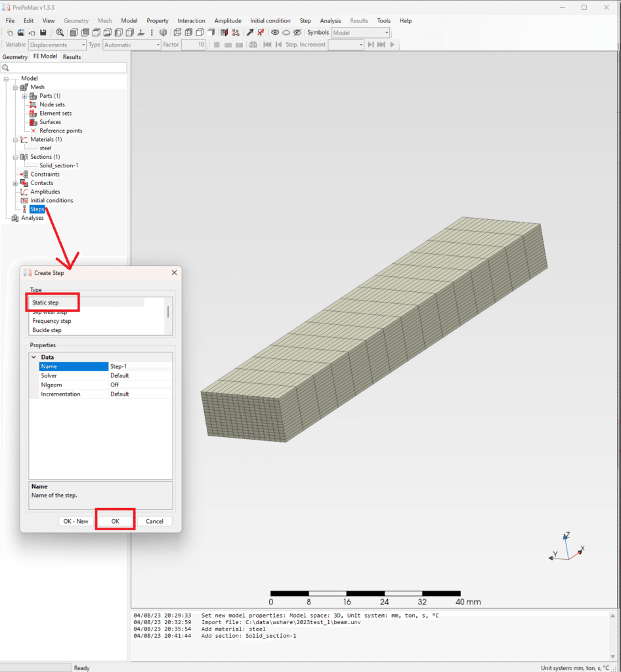Click the invert visible parts icon

(x=297, y=33)
